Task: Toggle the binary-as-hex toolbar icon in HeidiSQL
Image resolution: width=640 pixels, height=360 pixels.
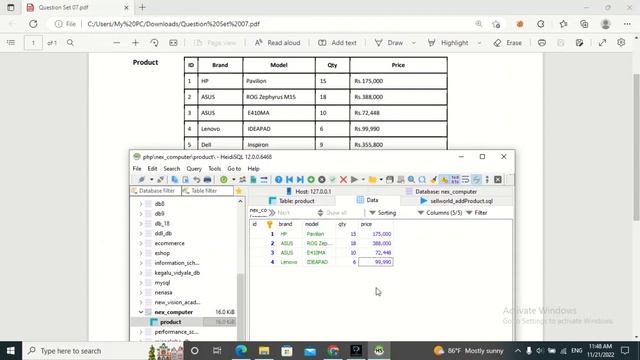Action: 455,180
